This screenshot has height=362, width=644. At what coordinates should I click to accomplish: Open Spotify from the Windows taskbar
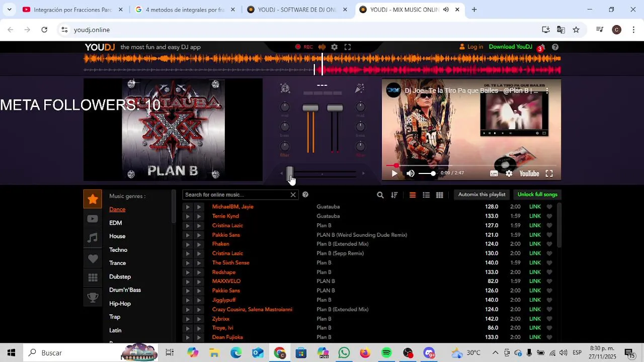(x=386, y=352)
